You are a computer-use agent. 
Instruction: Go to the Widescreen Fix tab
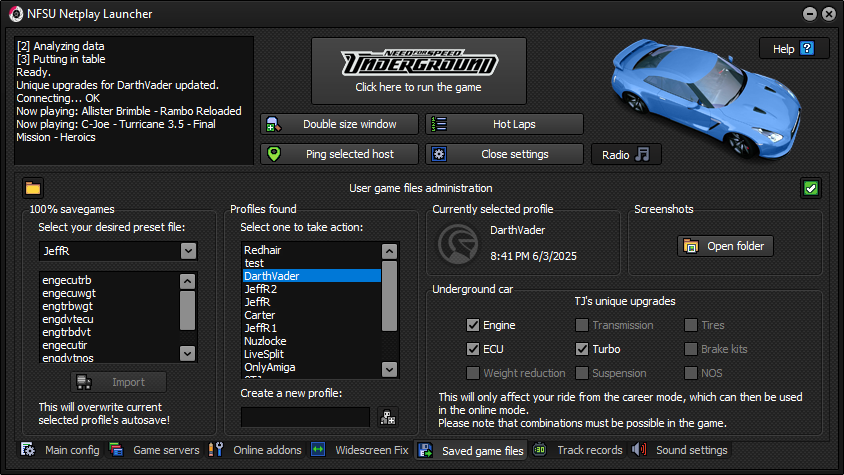click(x=360, y=450)
